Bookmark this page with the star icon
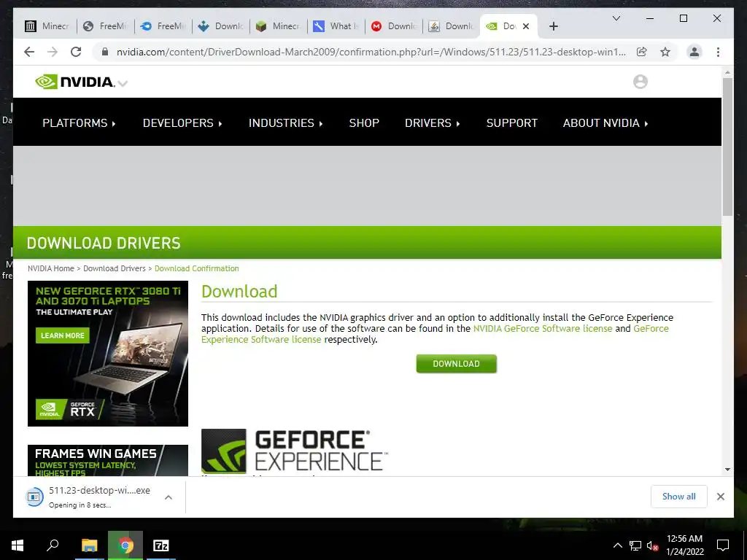 [665, 52]
